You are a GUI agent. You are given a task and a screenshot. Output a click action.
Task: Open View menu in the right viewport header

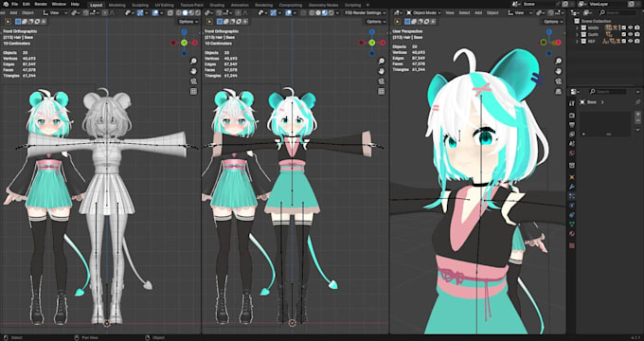[x=450, y=12]
